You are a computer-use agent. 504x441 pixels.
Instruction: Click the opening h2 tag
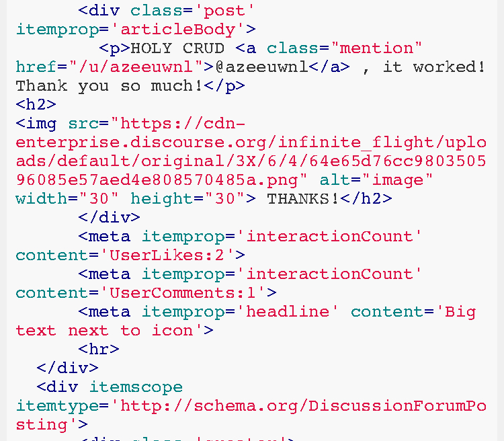pos(36,105)
